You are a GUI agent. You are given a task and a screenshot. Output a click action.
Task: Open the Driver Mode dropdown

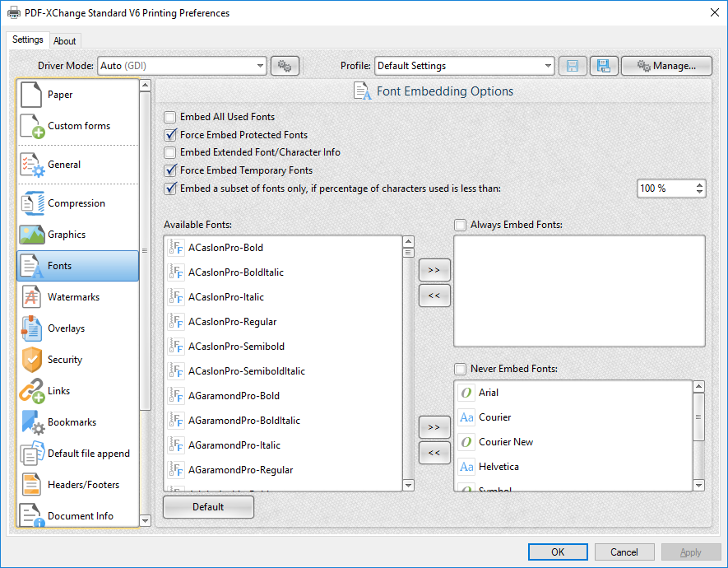click(182, 66)
